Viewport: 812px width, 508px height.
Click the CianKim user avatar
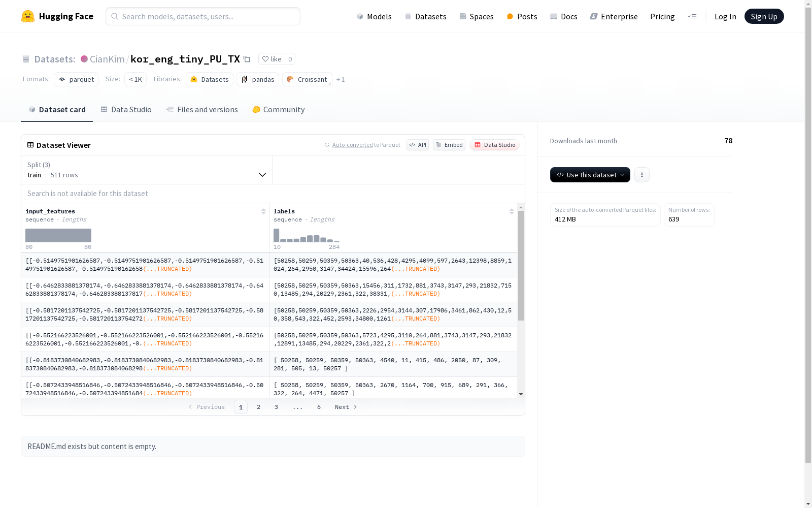[x=84, y=59]
